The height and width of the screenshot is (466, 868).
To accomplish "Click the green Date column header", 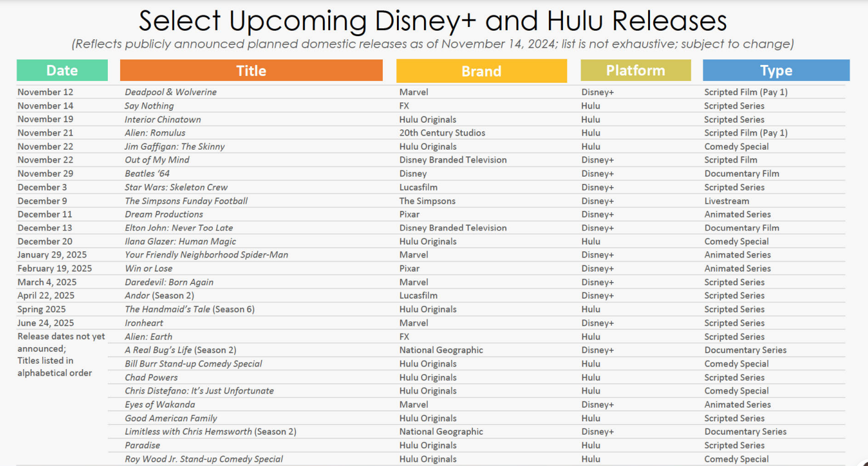I will [x=62, y=71].
